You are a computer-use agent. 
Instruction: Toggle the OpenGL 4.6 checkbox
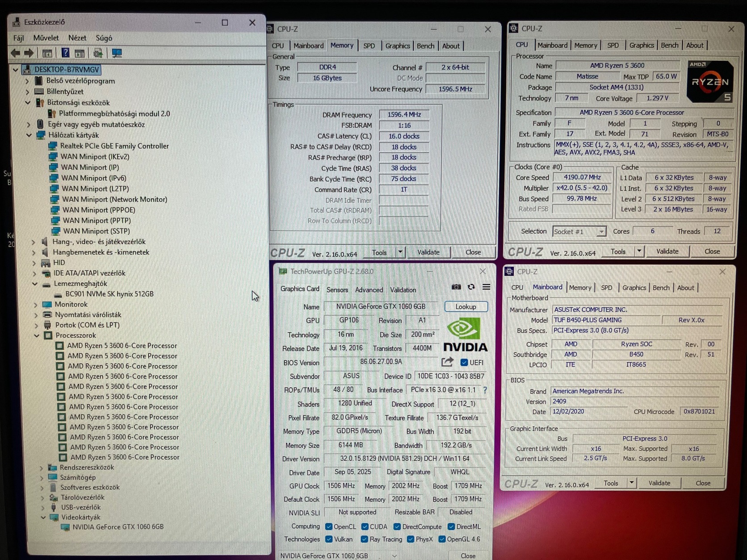tap(442, 539)
